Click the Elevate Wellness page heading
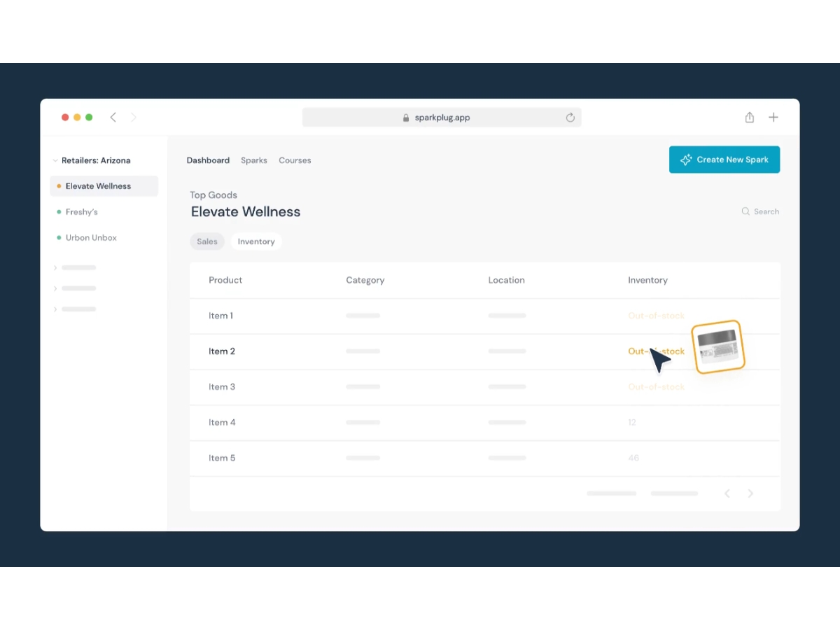This screenshot has width=840, height=630. pos(246,212)
